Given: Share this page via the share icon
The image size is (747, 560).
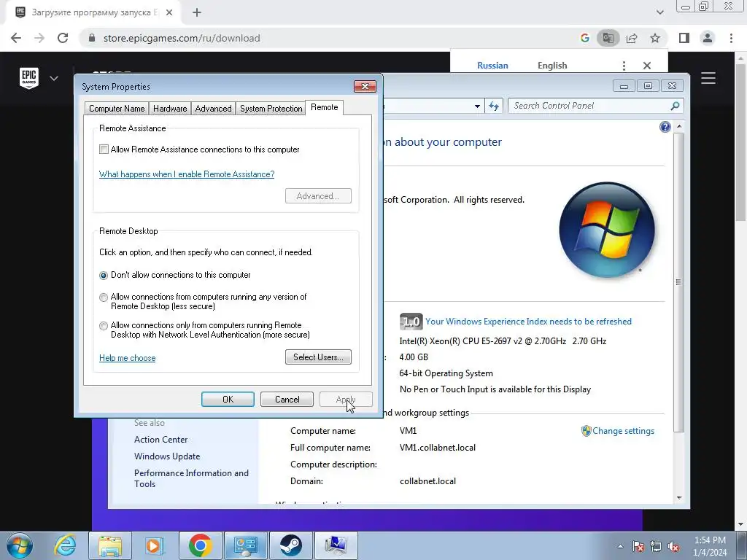Looking at the screenshot, I should [x=632, y=38].
